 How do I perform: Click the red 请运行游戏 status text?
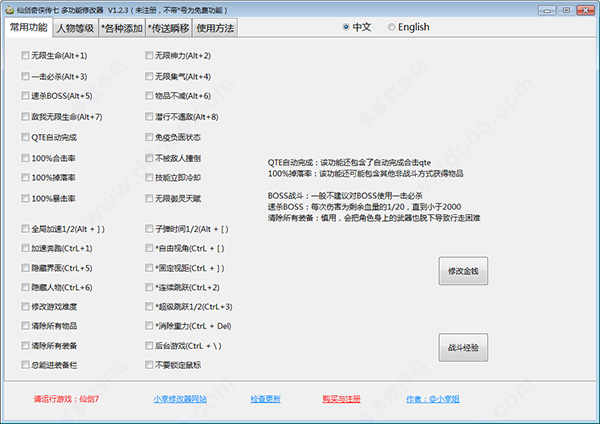click(66, 399)
